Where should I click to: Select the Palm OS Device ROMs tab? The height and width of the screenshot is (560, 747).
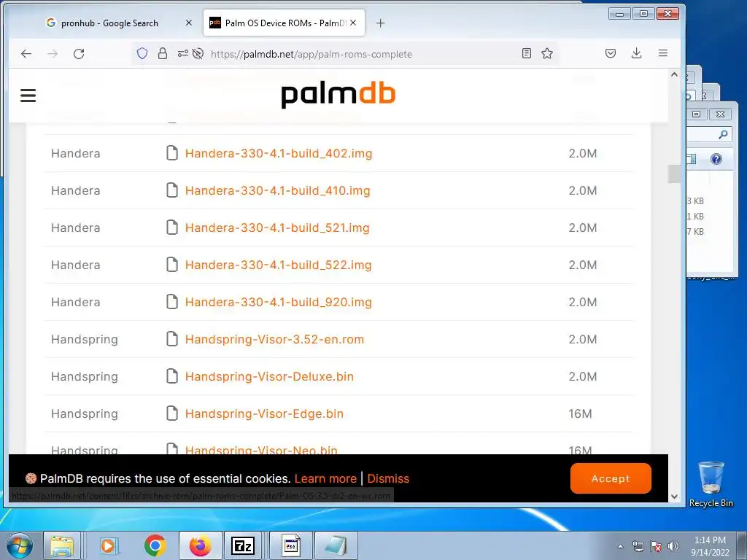[x=284, y=23]
